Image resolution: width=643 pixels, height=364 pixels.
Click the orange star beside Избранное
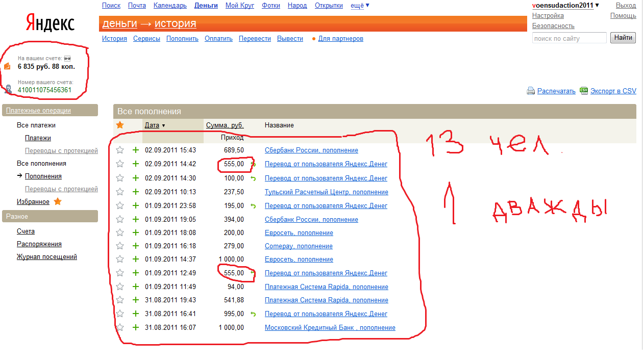point(58,202)
